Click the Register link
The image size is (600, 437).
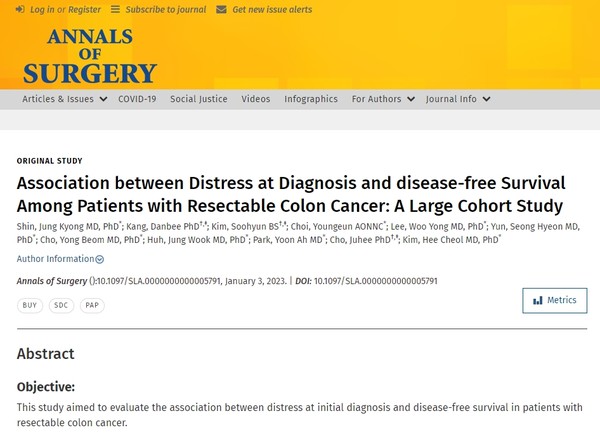pyautogui.click(x=84, y=10)
